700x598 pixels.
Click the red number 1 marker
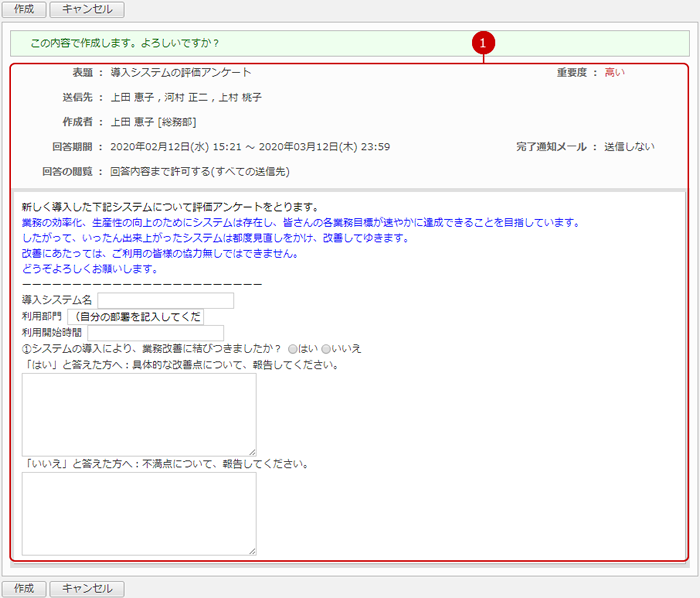[x=484, y=43]
